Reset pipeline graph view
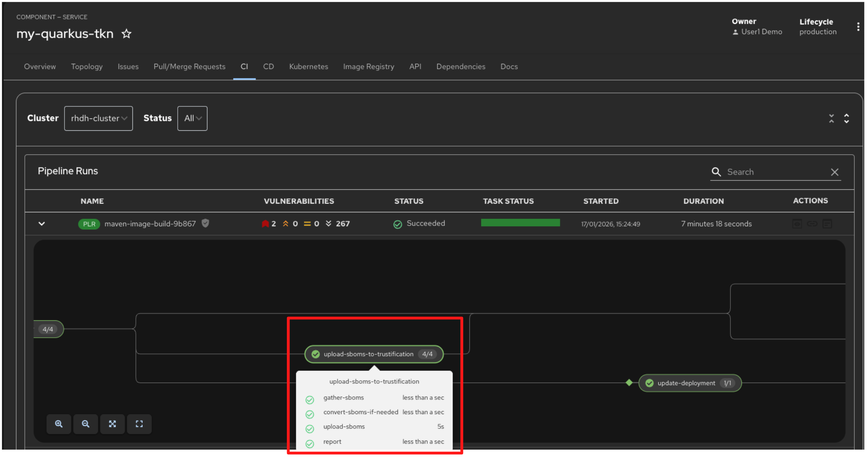The image size is (868, 458). (139, 424)
